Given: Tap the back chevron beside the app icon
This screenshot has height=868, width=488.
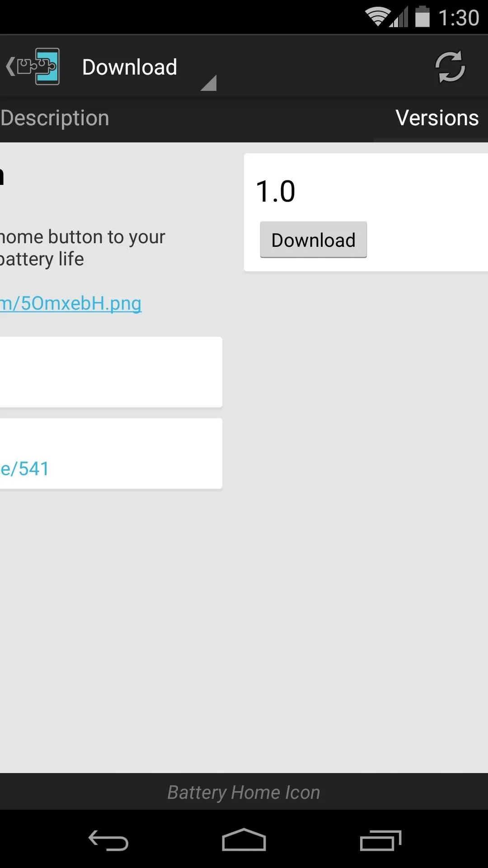Looking at the screenshot, I should click(10, 66).
